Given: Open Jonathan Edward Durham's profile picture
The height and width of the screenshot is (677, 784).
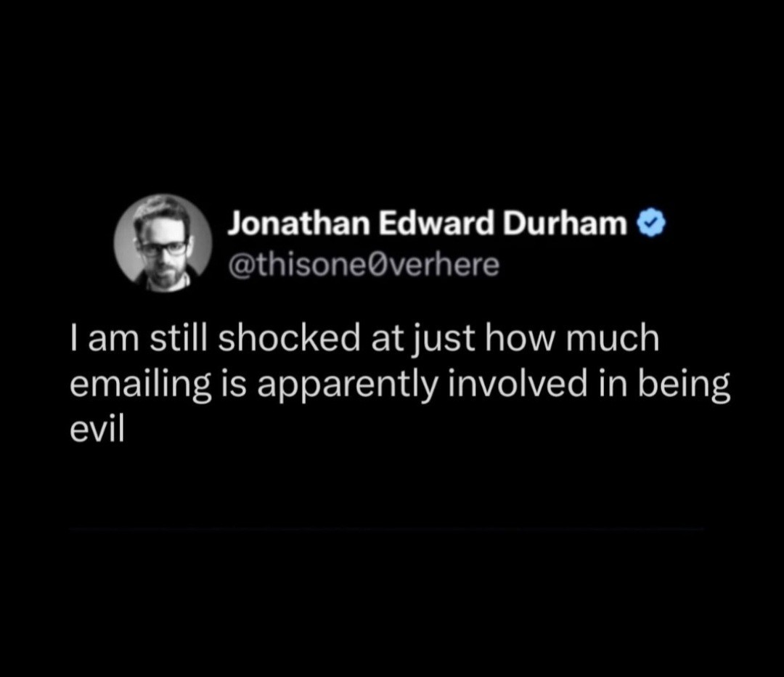Looking at the screenshot, I should 163,243.
